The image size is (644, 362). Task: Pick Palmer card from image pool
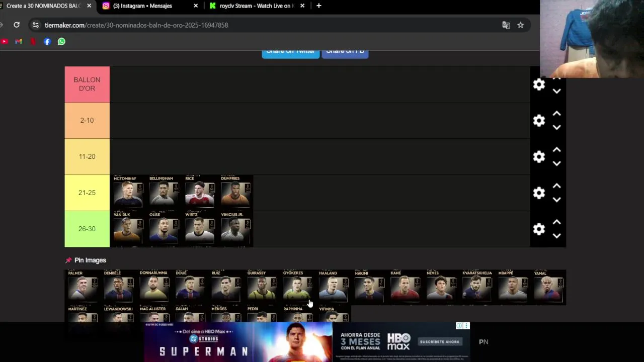[x=83, y=287]
